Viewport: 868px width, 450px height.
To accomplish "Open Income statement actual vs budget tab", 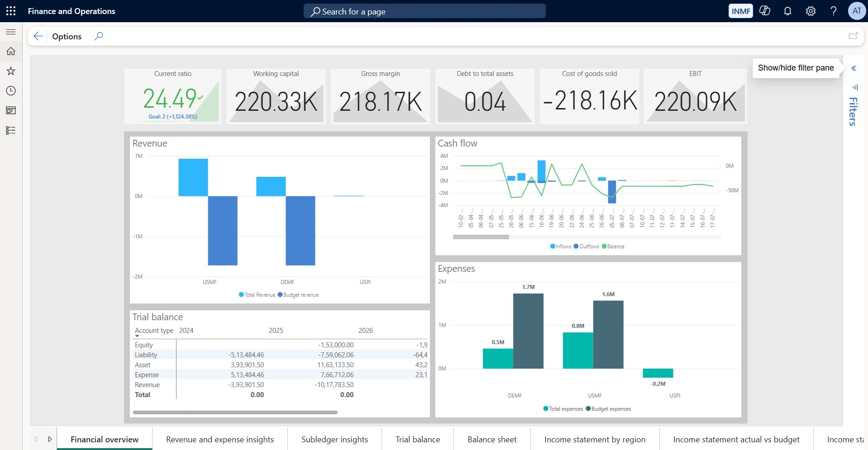I will coord(736,439).
